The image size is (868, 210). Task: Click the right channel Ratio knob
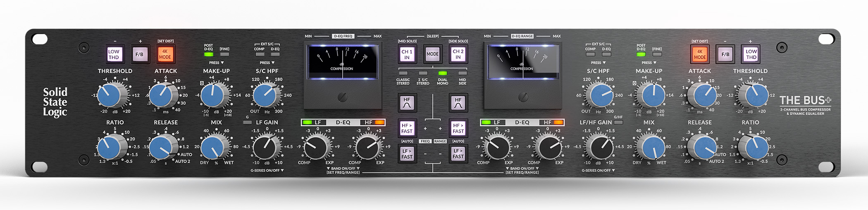752,147
